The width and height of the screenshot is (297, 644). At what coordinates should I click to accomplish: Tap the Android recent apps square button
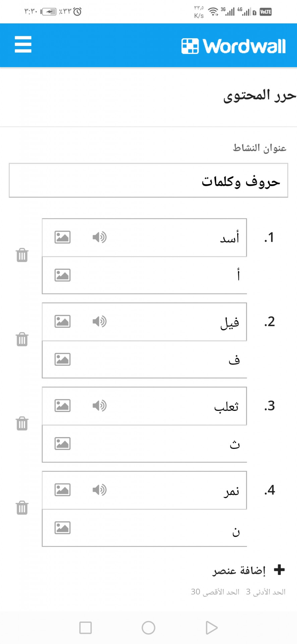[85, 628]
